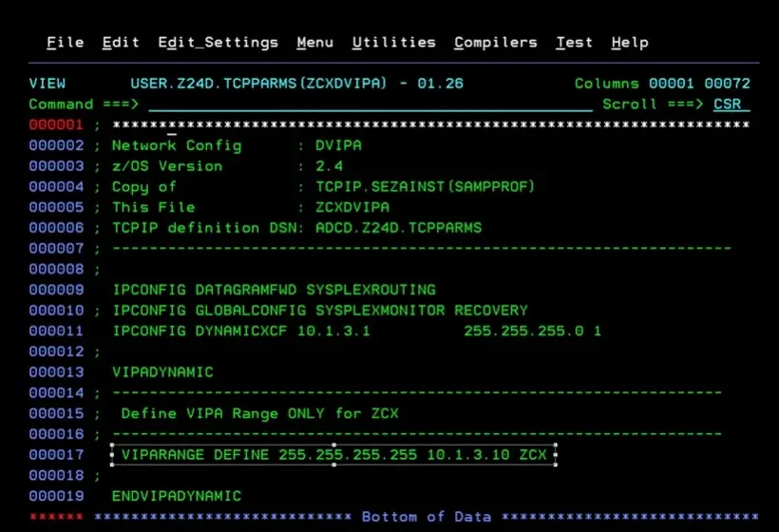Click the 'z/OS Version' comment label
779x532 pixels.
(167, 166)
